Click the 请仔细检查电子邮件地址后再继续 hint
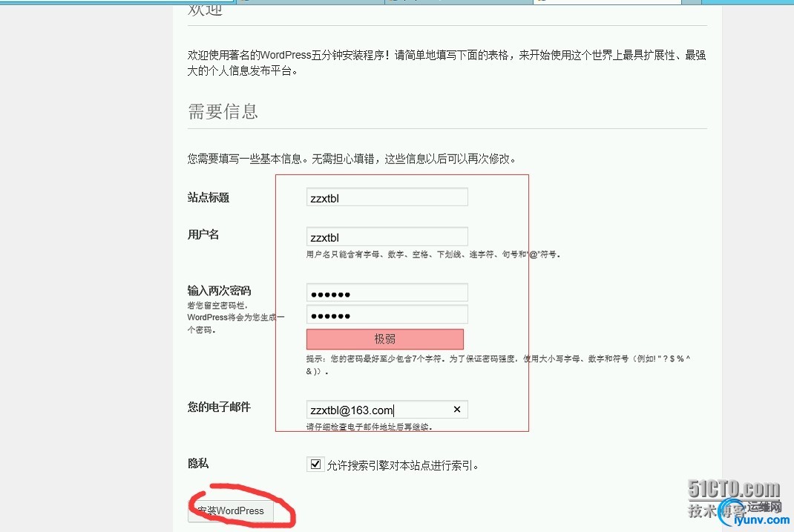This screenshot has height=532, width=794. (369, 427)
